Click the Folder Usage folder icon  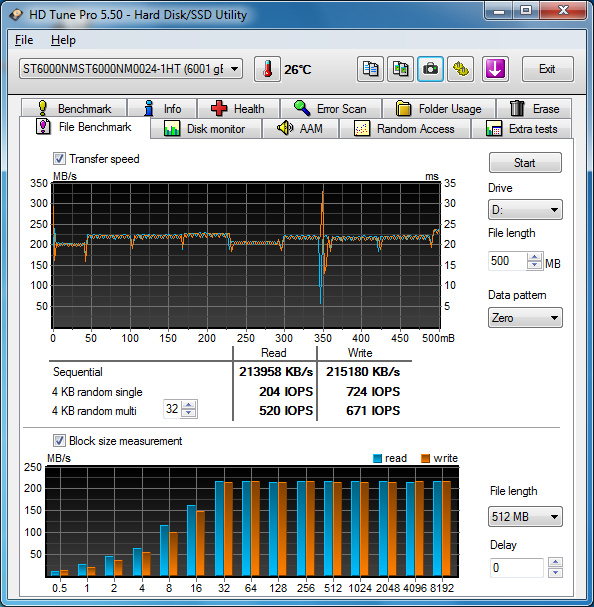[404, 108]
